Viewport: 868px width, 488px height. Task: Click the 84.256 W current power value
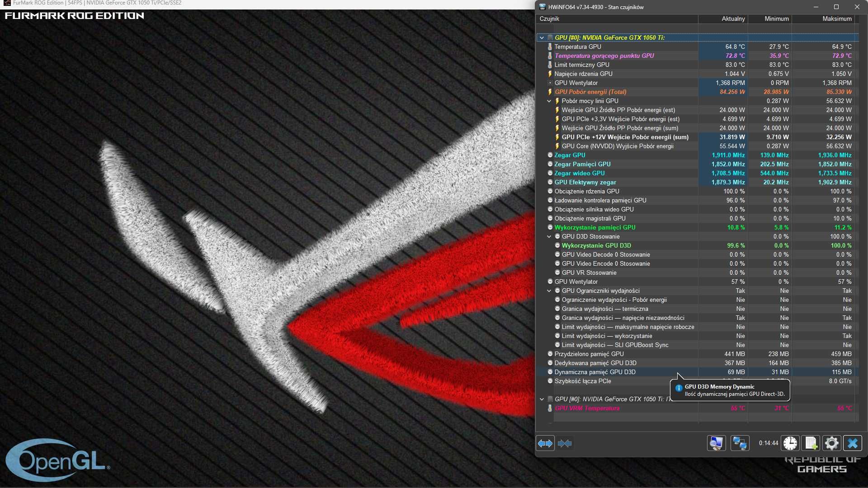click(x=732, y=92)
